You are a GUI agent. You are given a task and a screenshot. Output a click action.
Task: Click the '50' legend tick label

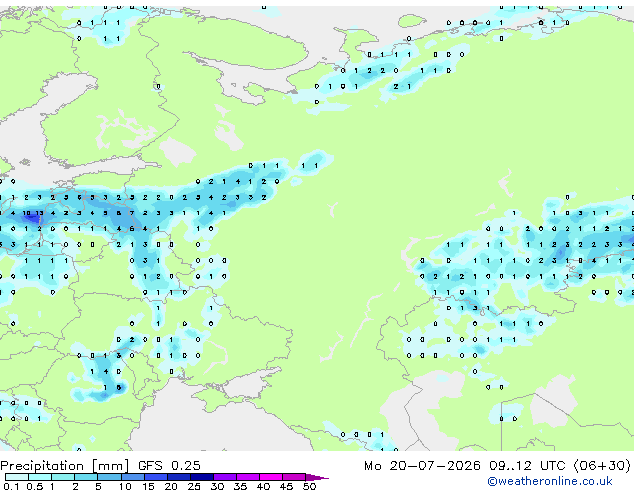tap(309, 486)
